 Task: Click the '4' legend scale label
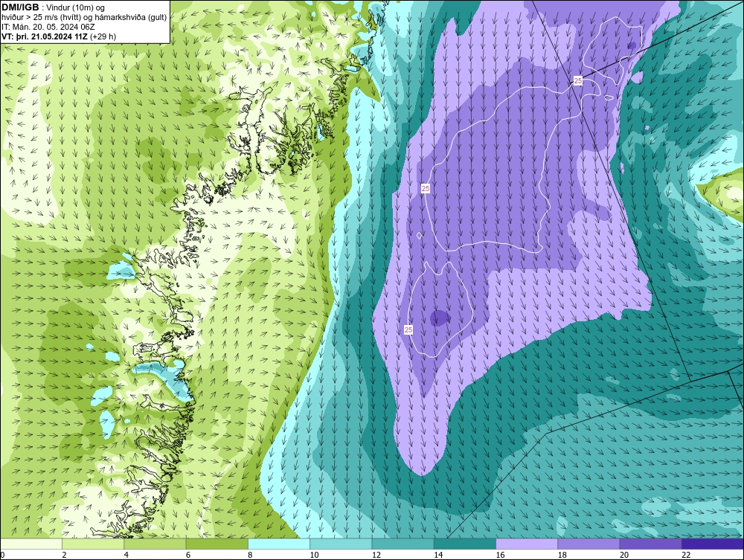tap(126, 556)
